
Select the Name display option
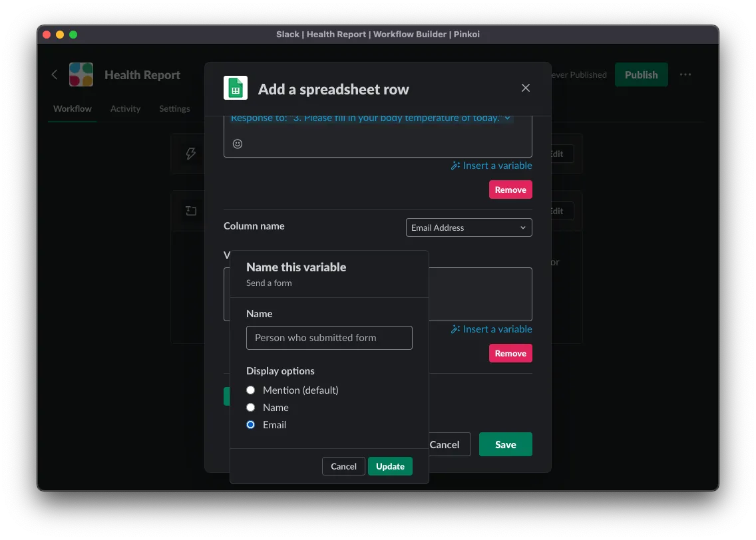[x=251, y=408]
